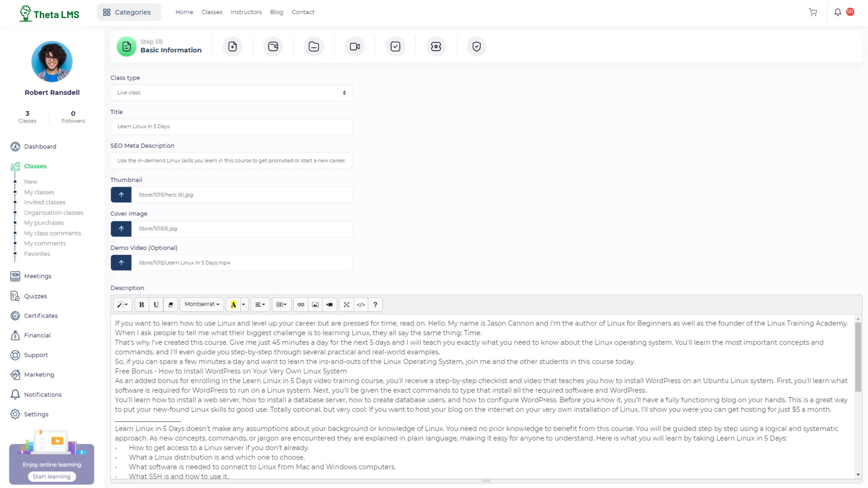Click the insert video icon in the editor
The height and width of the screenshot is (488, 868).
330,305
